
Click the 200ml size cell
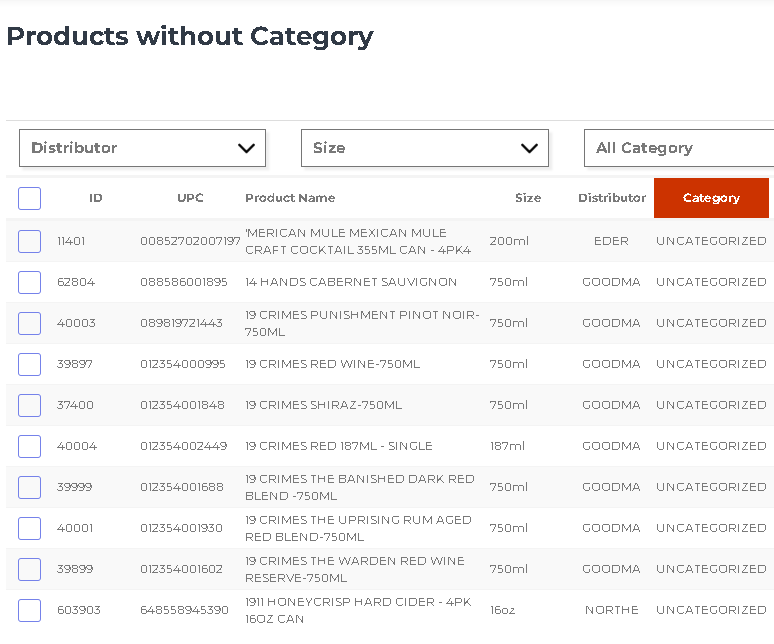tap(509, 241)
